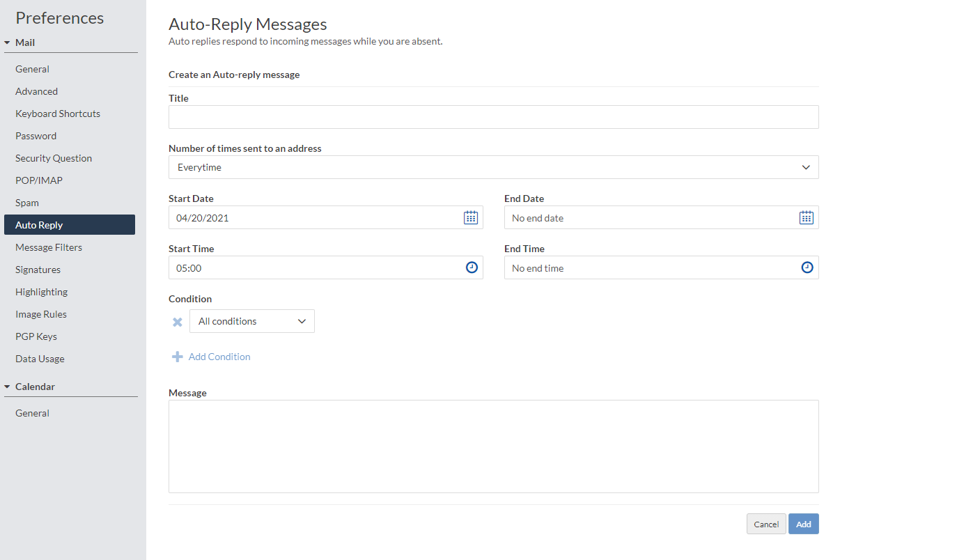Collapse the Mail section in sidebar
The height and width of the screenshot is (560, 957).
coord(8,42)
